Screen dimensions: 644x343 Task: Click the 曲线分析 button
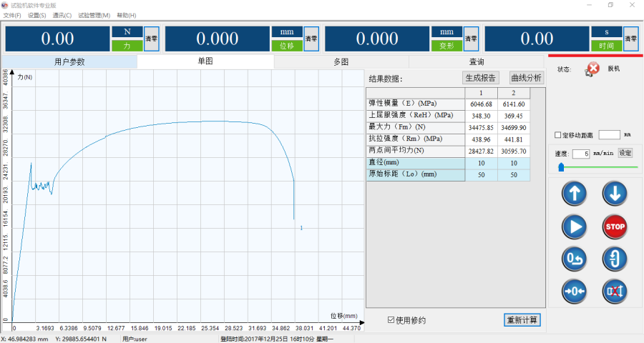[x=526, y=78]
